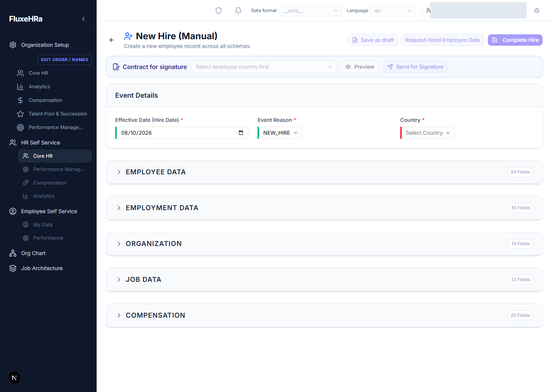Expand the ORGANIZATION section
This screenshot has height=392, width=552.
[324, 244]
